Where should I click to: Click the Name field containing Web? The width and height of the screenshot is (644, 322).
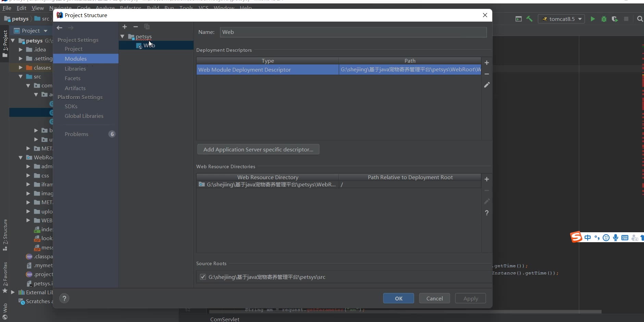pos(353,32)
